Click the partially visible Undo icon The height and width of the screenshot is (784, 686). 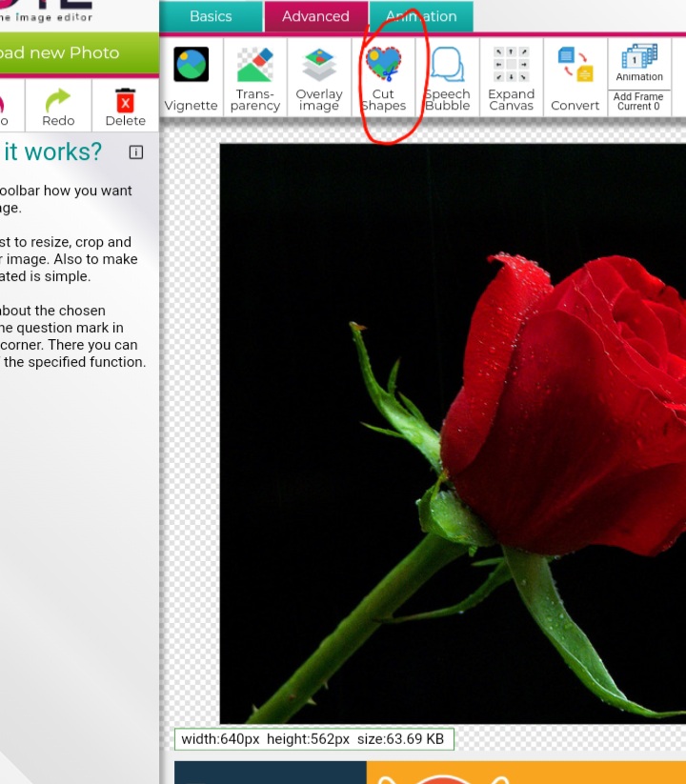(4, 103)
